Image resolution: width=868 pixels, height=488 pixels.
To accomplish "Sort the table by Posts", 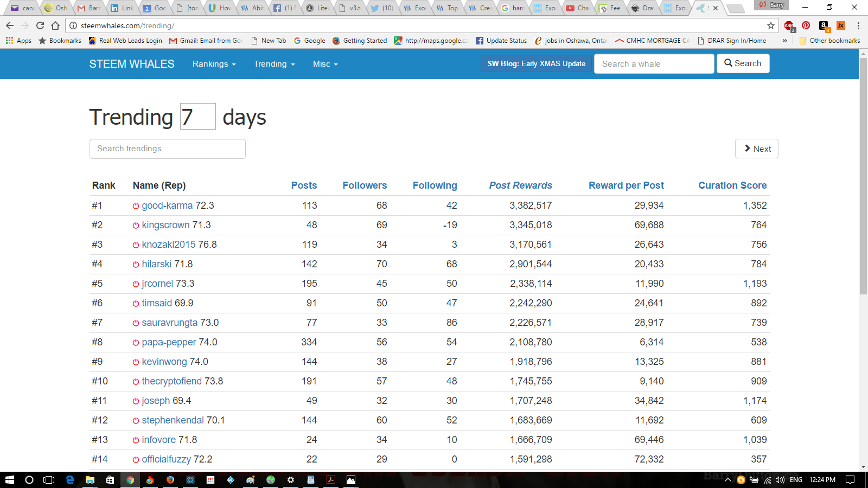I will (x=304, y=185).
